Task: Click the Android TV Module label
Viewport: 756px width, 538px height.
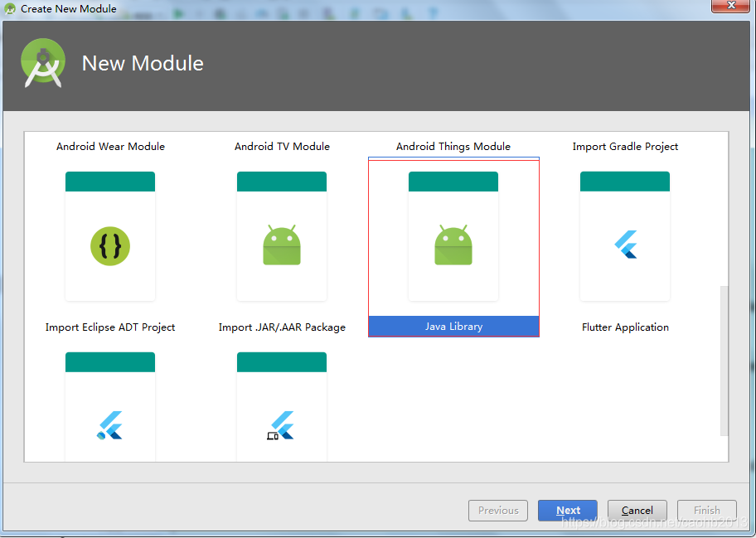Action: tap(282, 147)
